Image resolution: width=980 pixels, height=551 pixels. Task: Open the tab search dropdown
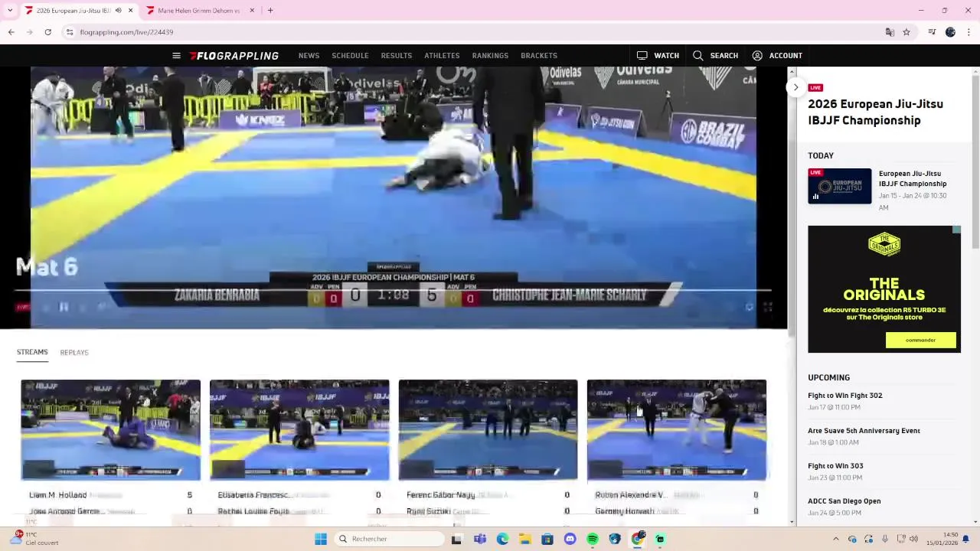(x=10, y=11)
